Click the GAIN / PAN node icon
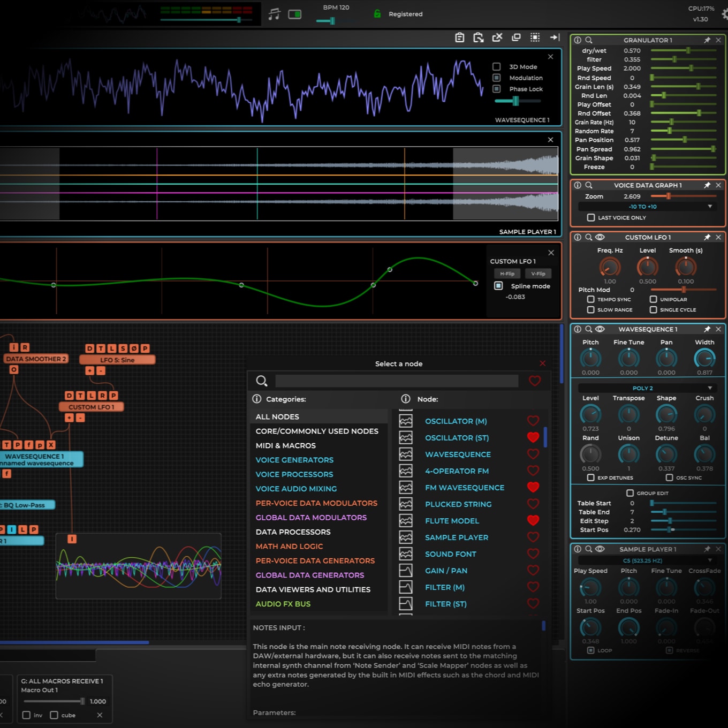This screenshot has width=728, height=728. coord(406,570)
